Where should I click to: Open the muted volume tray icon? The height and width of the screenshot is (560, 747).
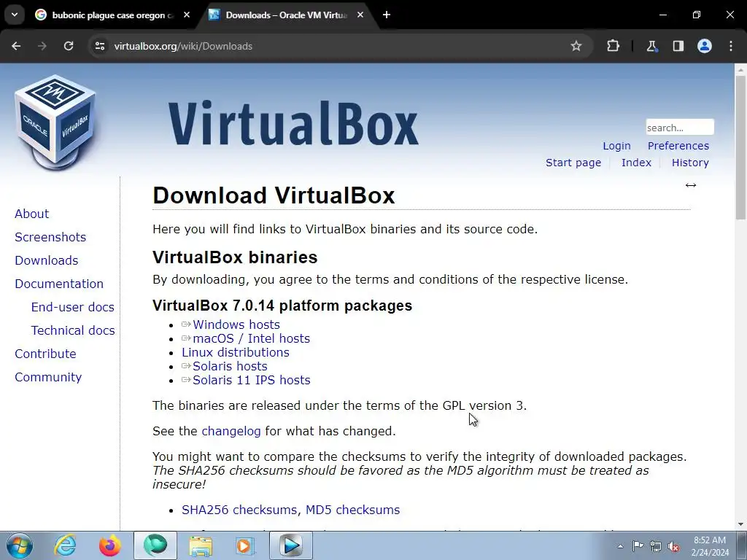(673, 546)
